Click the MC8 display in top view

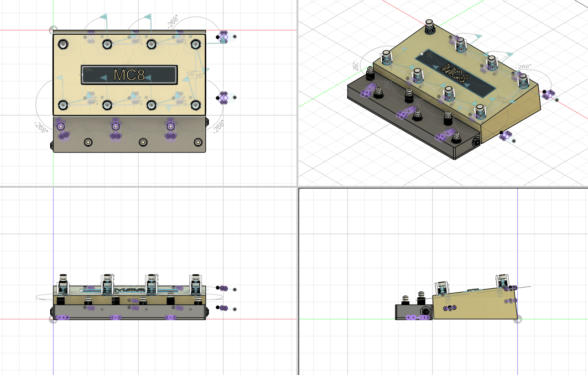tap(129, 75)
